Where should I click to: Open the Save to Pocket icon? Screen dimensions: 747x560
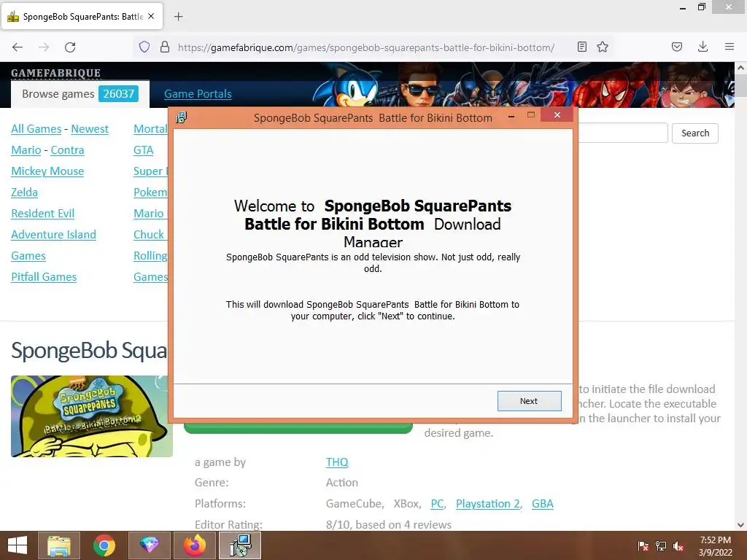677,47
